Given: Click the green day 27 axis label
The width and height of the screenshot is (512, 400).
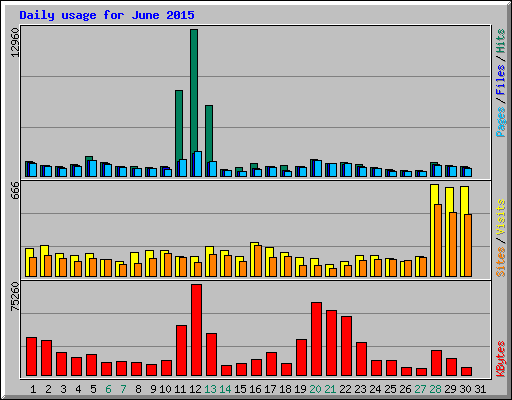Looking at the screenshot, I should pyautogui.click(x=420, y=389).
